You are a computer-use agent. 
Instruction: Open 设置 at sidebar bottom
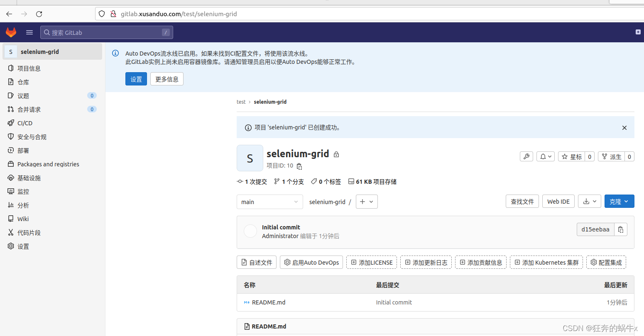click(x=52, y=246)
